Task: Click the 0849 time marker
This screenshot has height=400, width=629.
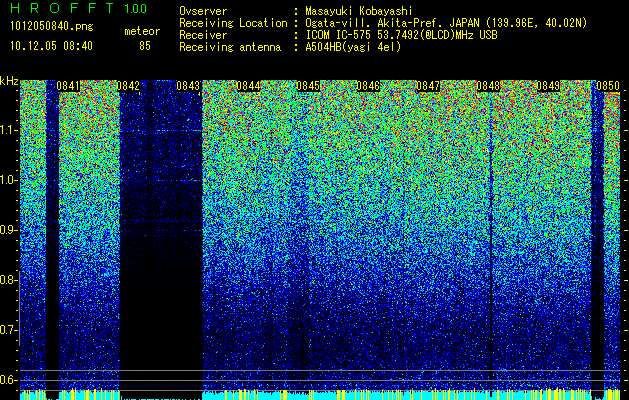Action: (x=548, y=86)
